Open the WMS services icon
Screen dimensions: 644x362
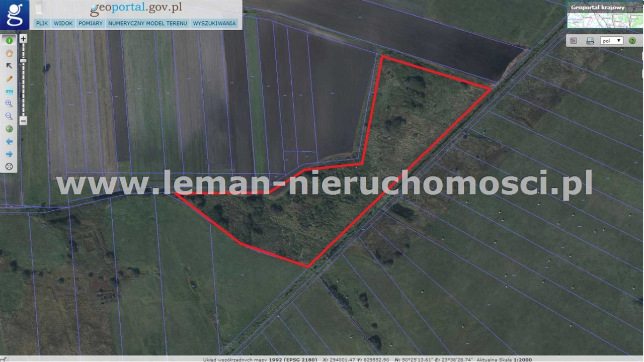coord(590,41)
